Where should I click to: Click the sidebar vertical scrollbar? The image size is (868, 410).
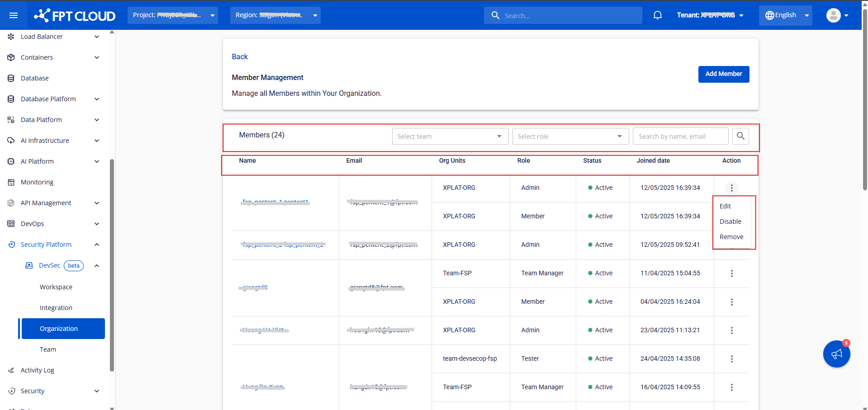click(112, 265)
